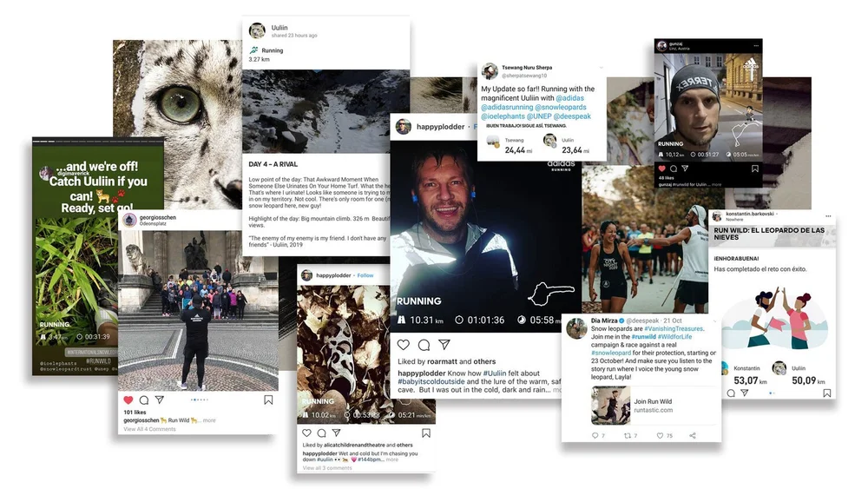The image size is (868, 489).
Task: Follow happyplodder using the Follow link
Action: (x=365, y=275)
